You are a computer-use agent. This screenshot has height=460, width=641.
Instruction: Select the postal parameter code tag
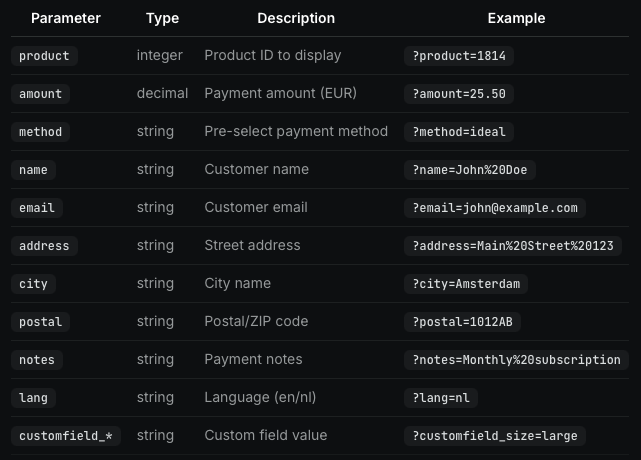[x=41, y=322]
